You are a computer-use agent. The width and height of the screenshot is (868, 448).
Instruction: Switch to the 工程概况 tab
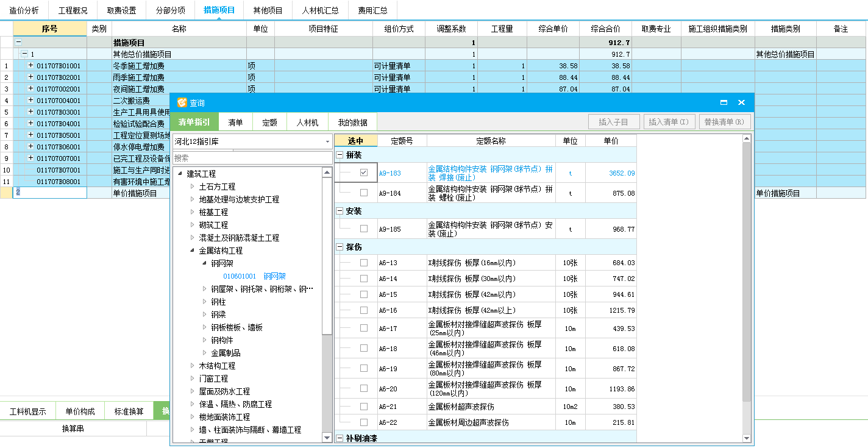pyautogui.click(x=73, y=10)
